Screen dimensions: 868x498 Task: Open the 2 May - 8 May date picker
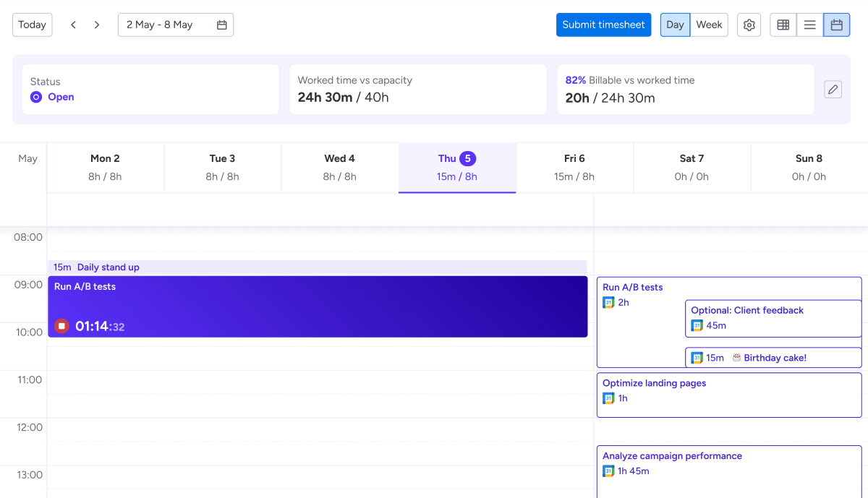pyautogui.click(x=176, y=25)
